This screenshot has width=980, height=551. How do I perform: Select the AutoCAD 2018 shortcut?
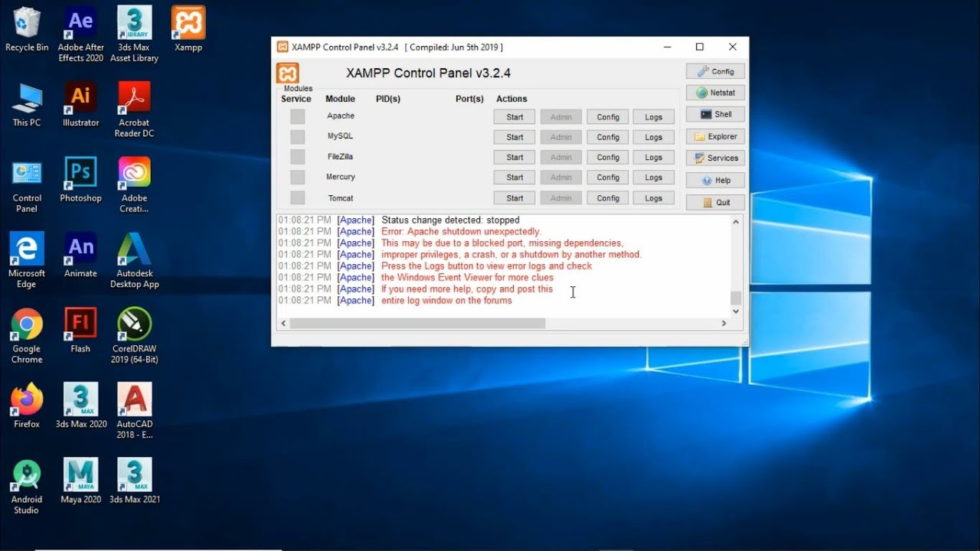click(134, 411)
